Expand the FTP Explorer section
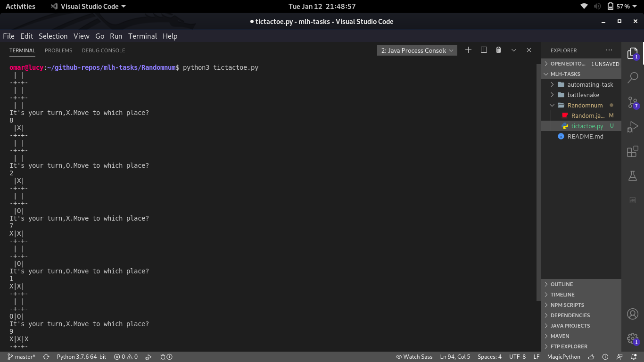Screen dimensions: 644x362 [581, 346]
